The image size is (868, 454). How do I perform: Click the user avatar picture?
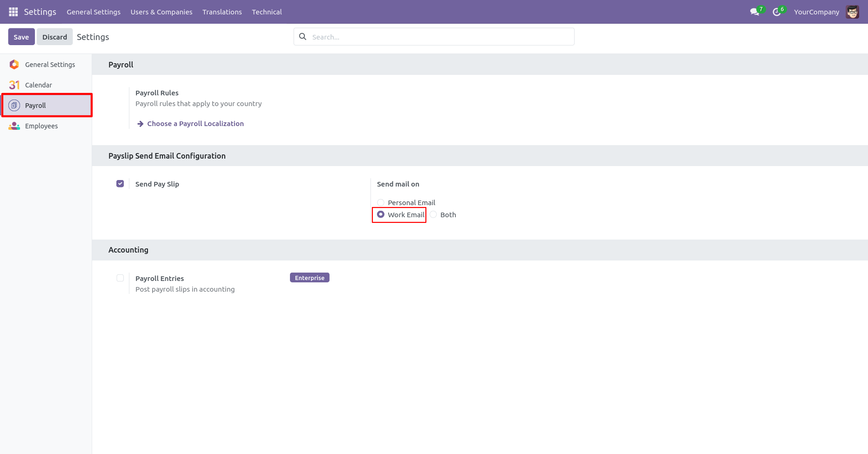(853, 12)
